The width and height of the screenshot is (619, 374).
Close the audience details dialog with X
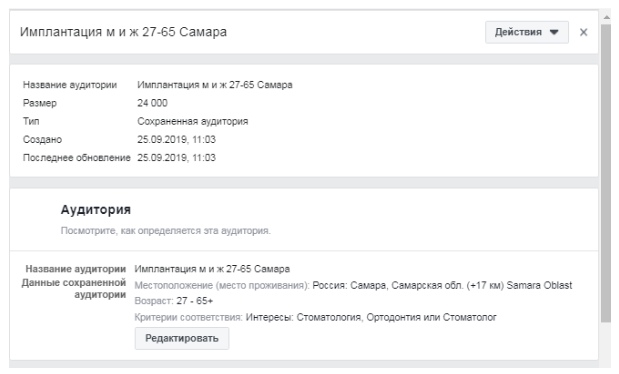click(583, 32)
